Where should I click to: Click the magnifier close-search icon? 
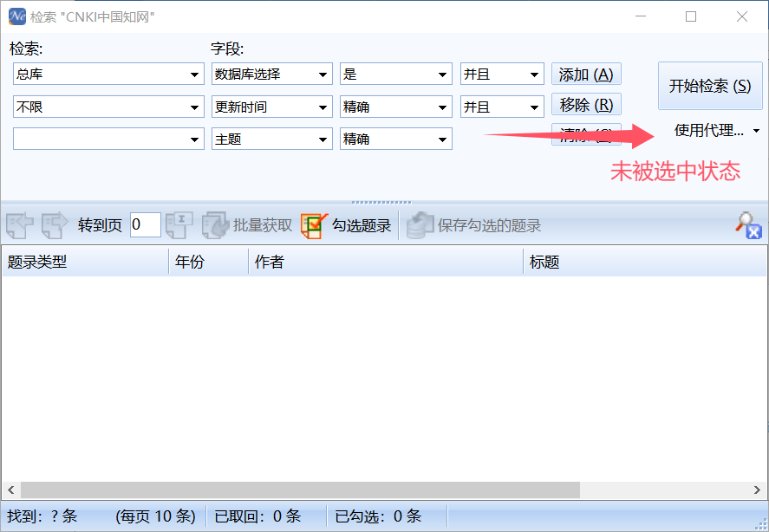748,225
